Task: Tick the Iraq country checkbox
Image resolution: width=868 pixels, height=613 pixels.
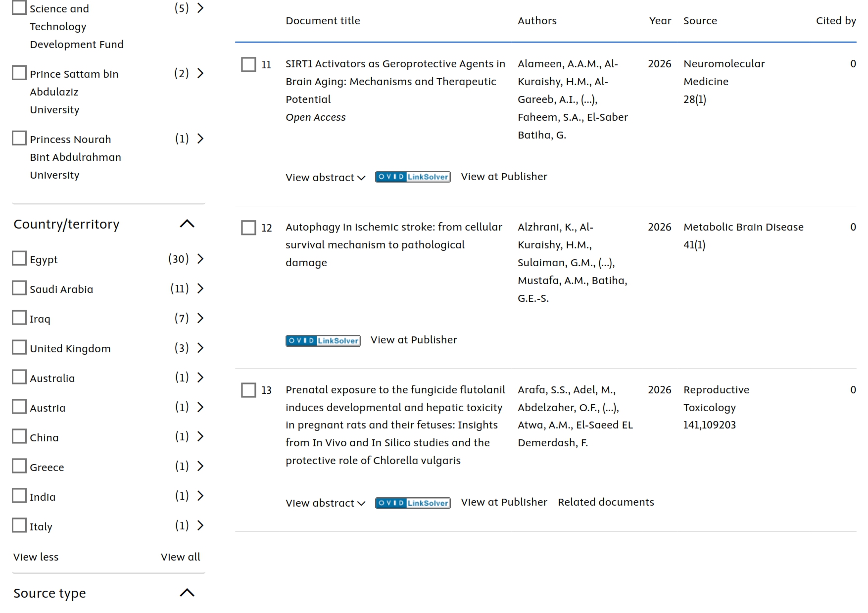Action: pos(19,318)
